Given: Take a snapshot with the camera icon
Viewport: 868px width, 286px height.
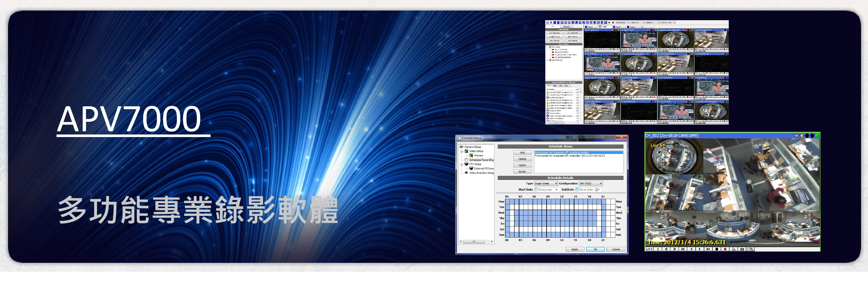Looking at the screenshot, I should [x=742, y=249].
